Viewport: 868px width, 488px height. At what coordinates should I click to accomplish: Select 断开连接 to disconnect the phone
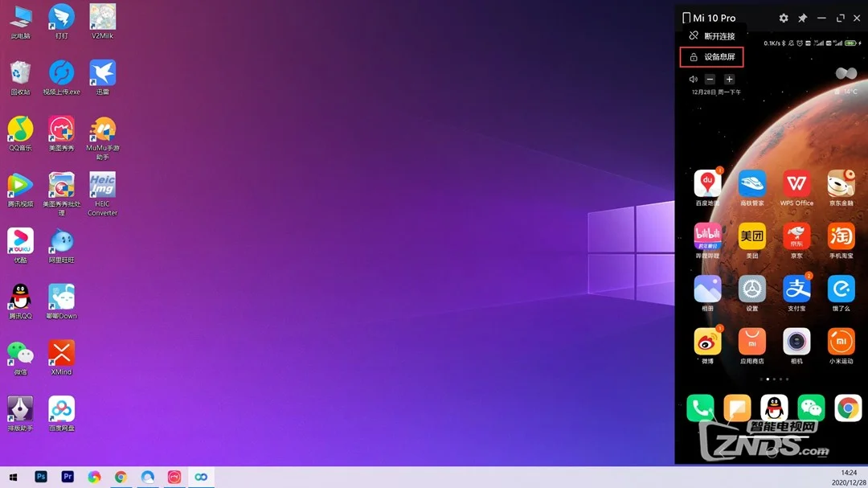tap(711, 36)
